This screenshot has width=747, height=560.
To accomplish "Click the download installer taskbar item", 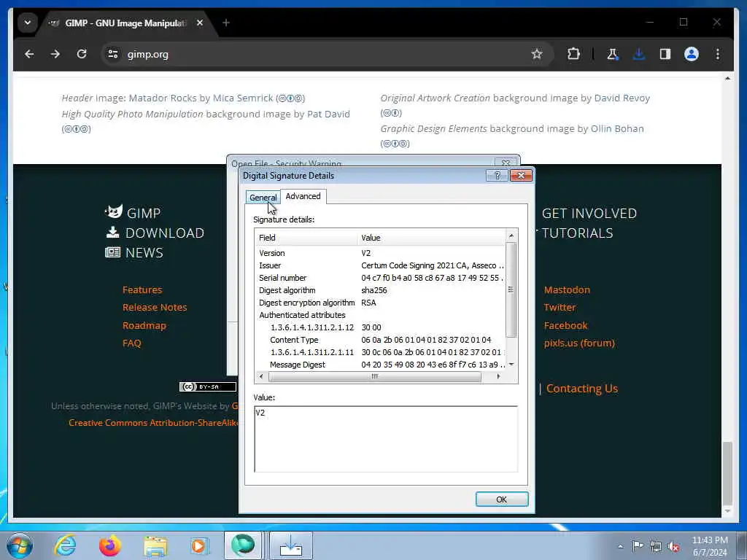I will (291, 545).
